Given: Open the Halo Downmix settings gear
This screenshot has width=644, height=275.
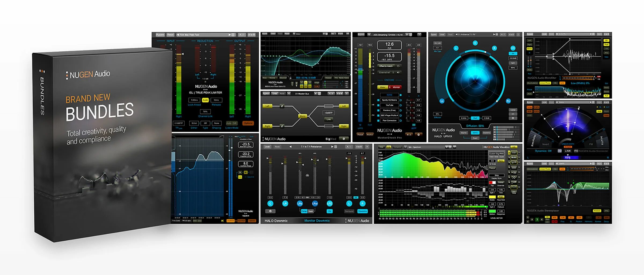Looking at the screenshot, I should click(270, 211).
